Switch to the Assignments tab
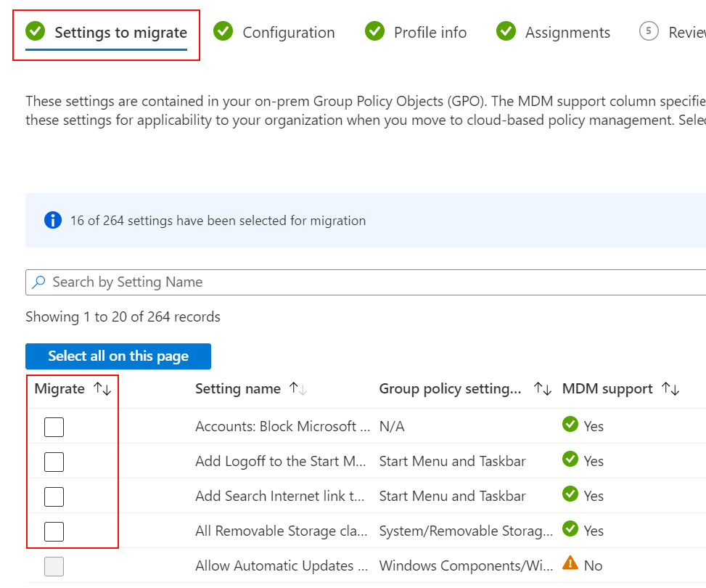The image size is (706, 588). pos(568,32)
